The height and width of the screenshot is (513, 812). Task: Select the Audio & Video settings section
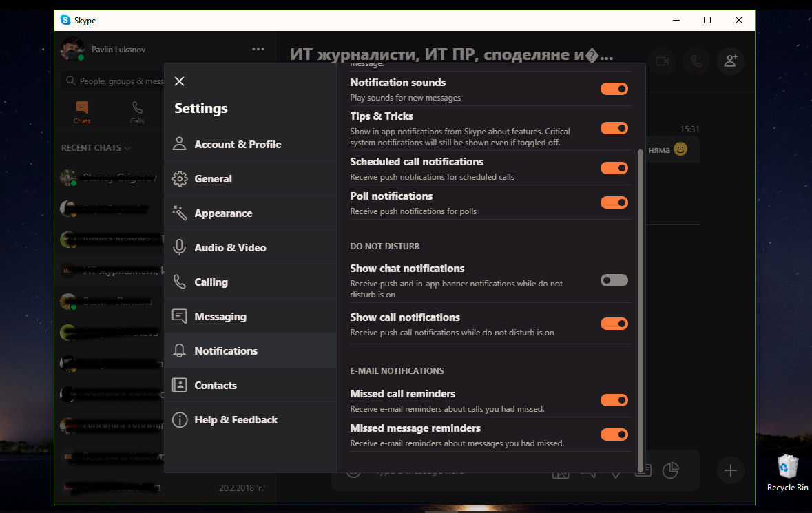tap(230, 248)
